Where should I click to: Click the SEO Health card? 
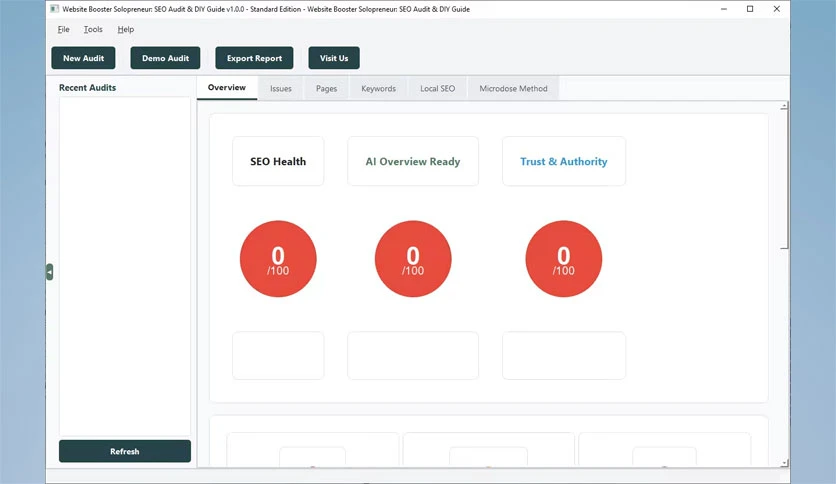(x=278, y=162)
